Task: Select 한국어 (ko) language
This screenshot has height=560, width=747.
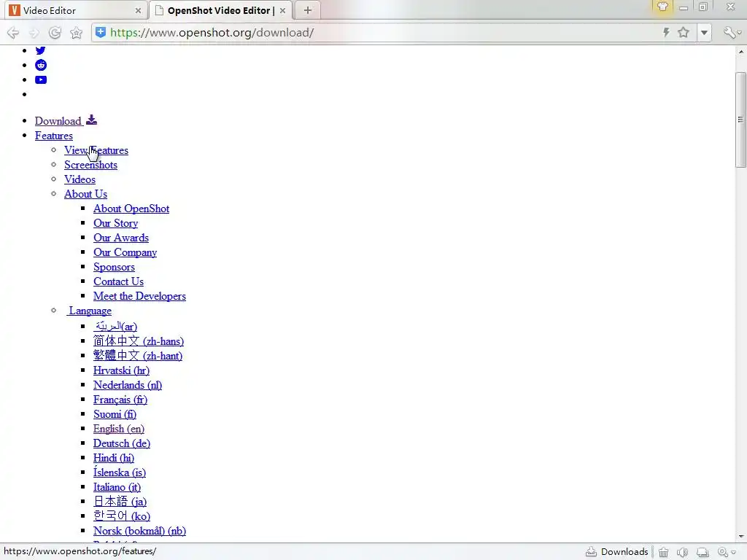Action: coord(122,516)
